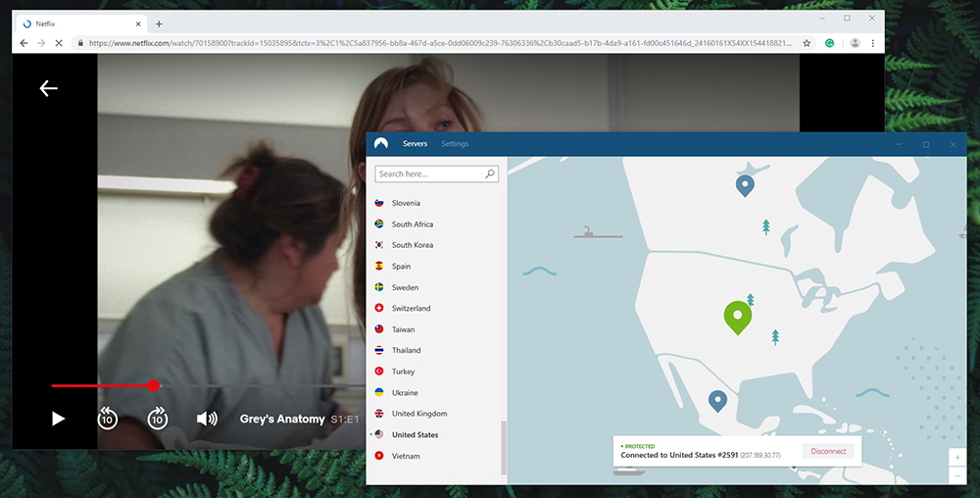Click the red playback progress knob
The image size is (980, 498).
coord(154,385)
